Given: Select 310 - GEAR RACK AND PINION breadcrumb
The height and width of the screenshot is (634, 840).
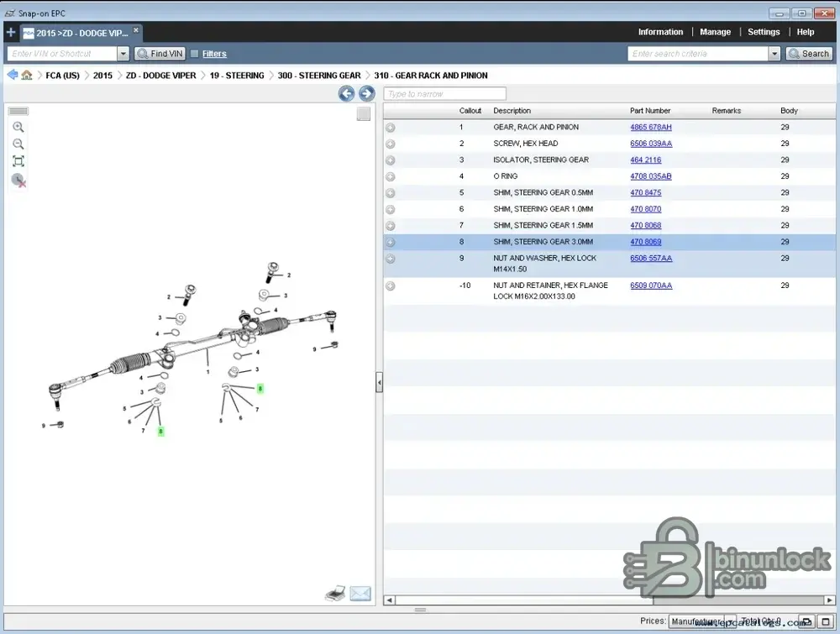Looking at the screenshot, I should [x=431, y=76].
